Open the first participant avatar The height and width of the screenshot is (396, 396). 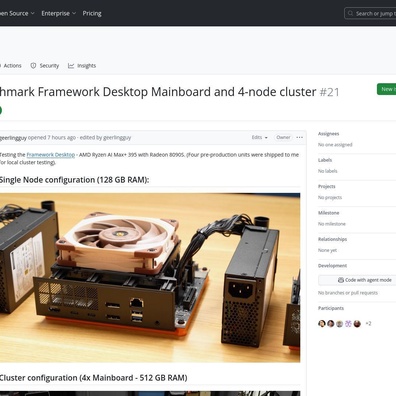click(322, 324)
